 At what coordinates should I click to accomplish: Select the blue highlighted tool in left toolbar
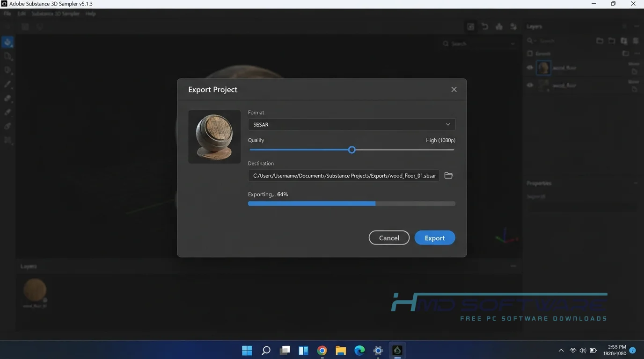(x=7, y=42)
